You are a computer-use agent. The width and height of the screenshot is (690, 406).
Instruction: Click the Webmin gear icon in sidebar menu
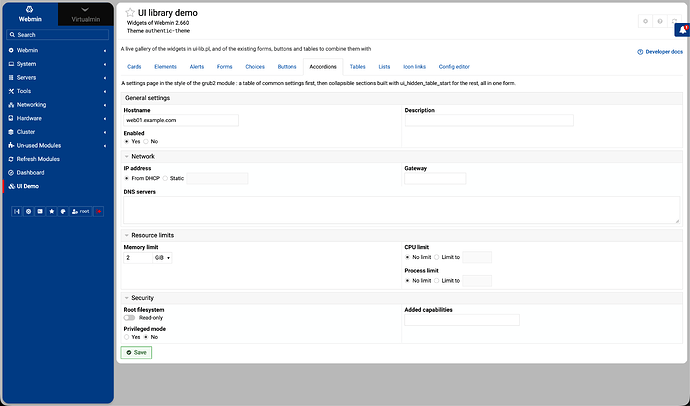point(11,50)
